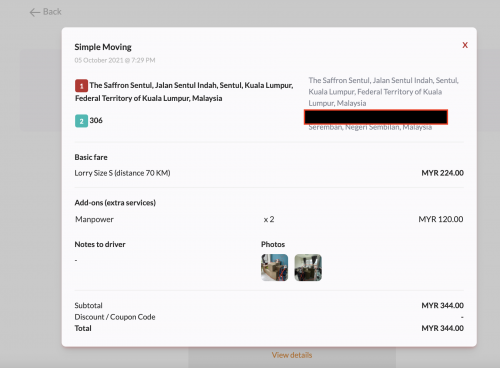500x368 pixels.
Task: Select the Simple Moving title
Action: (103, 47)
